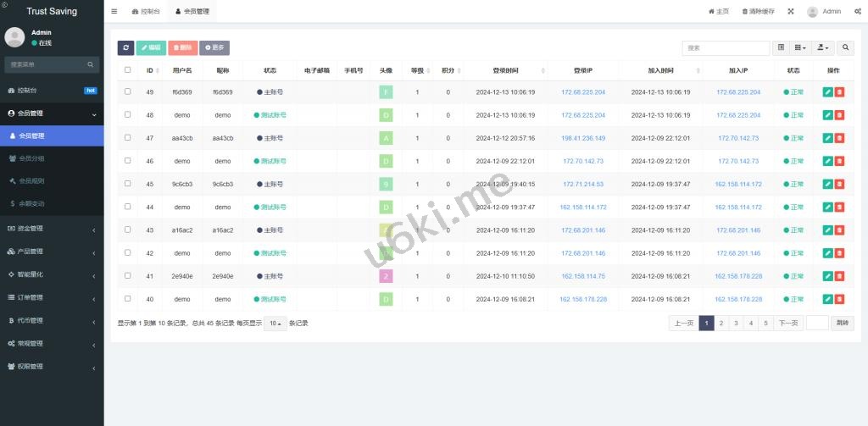The width and height of the screenshot is (868, 426).
Task: Click the magnifier search icon beside export
Action: 846,48
